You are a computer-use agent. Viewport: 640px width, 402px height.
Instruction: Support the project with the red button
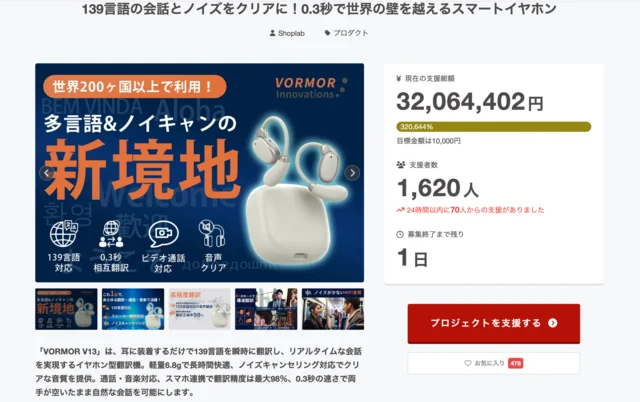click(x=493, y=324)
